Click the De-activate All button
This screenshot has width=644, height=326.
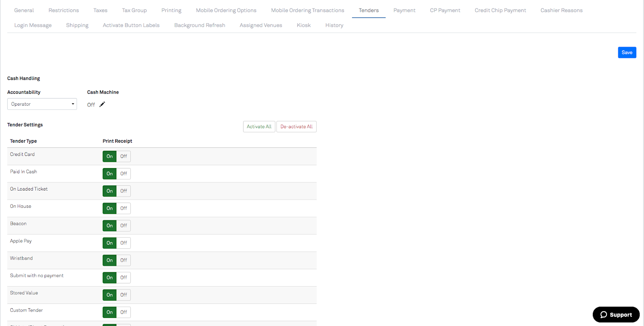pos(296,127)
